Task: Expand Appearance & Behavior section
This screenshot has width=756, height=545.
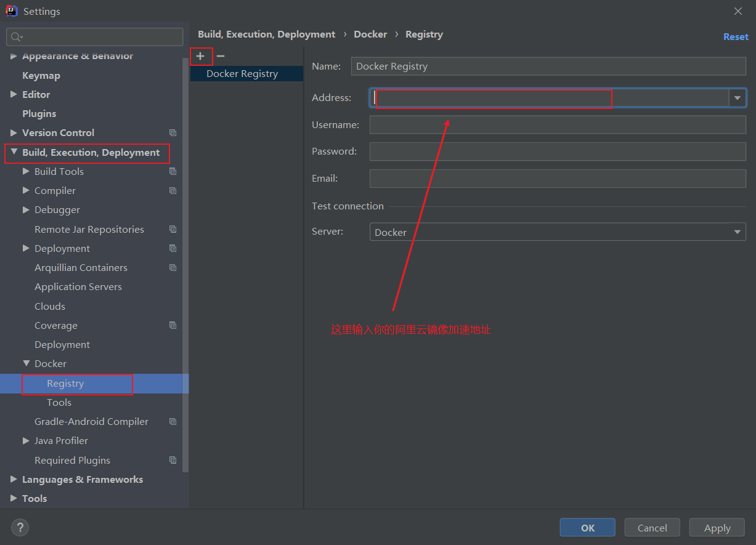Action: tap(14, 56)
